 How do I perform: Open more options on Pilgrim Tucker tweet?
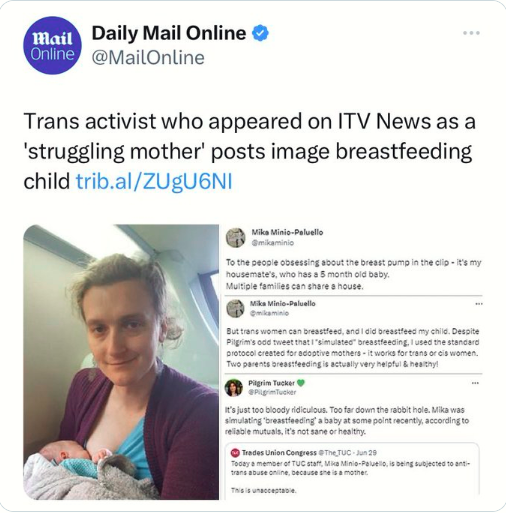click(475, 383)
